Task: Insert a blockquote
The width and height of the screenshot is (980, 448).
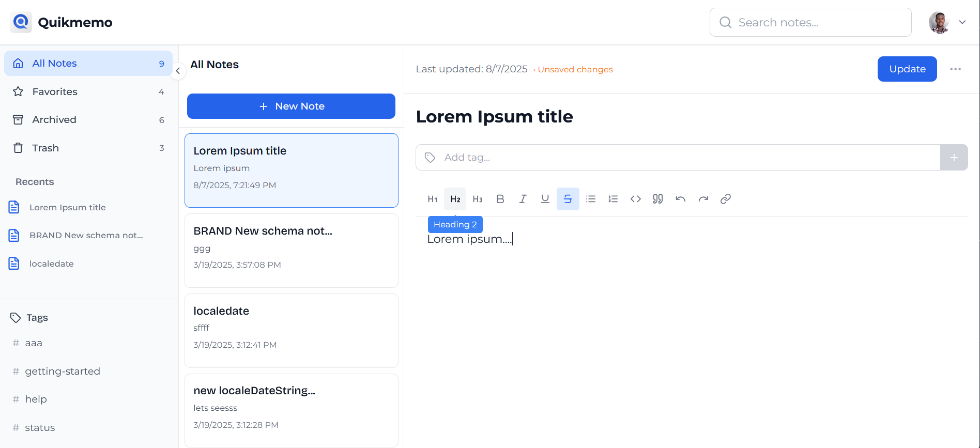Action: click(658, 199)
